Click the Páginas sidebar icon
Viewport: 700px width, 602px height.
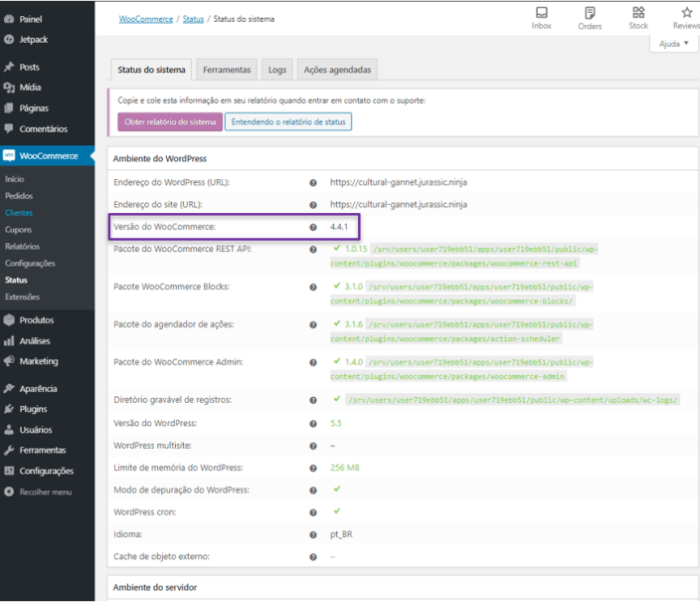click(x=9, y=108)
